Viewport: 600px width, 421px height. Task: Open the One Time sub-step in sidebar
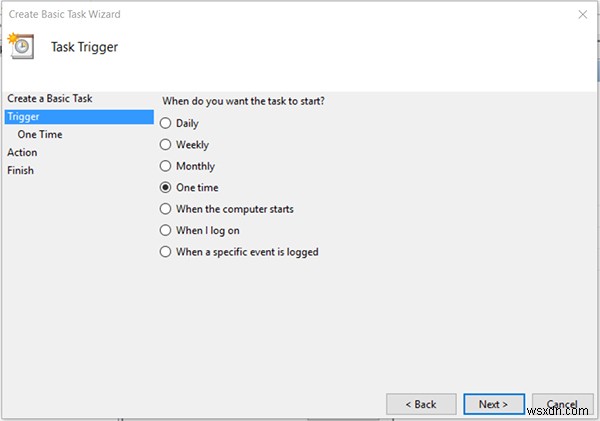pos(40,134)
